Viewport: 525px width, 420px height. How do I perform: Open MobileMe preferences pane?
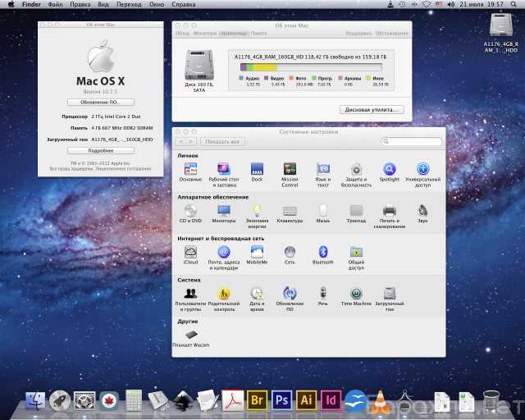point(257,255)
